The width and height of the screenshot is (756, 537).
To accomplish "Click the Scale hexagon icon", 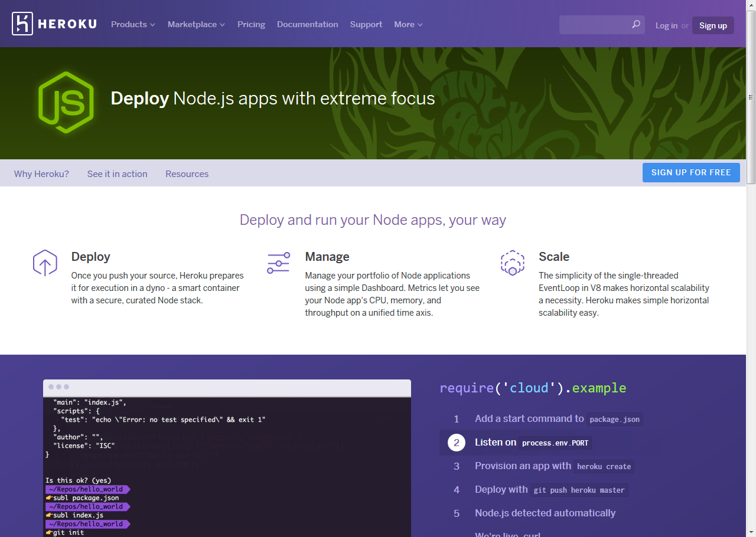I will [x=512, y=263].
